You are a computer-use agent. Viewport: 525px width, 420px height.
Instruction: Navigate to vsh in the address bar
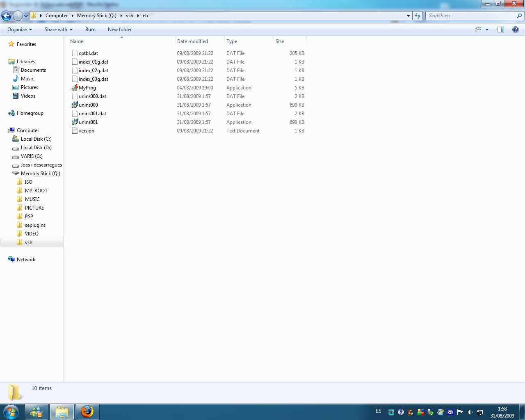coord(130,16)
